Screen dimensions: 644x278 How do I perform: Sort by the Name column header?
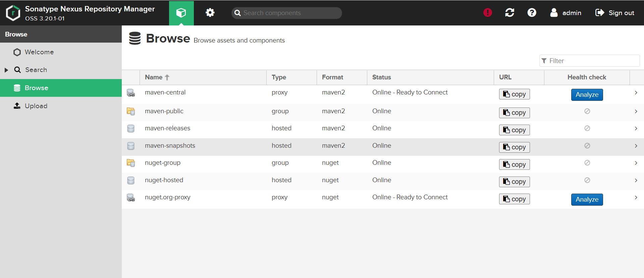[x=203, y=77]
